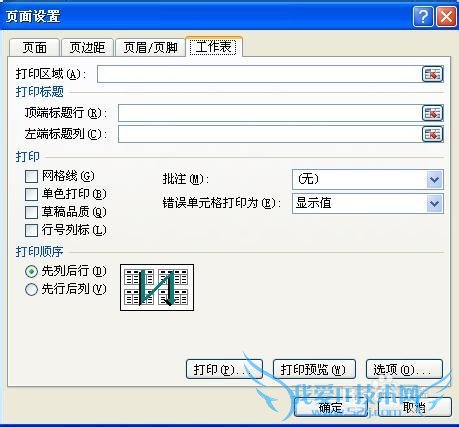459x427 pixels.
Task: Switch to the 页面 tab
Action: 35,48
